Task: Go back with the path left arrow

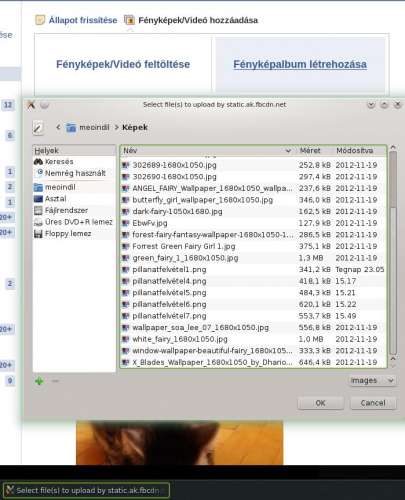Action: point(58,127)
